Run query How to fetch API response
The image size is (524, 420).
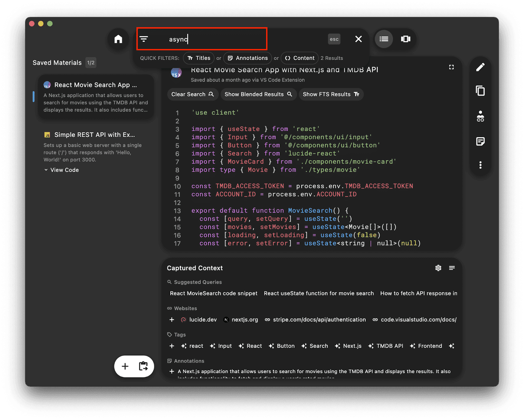pyautogui.click(x=419, y=293)
